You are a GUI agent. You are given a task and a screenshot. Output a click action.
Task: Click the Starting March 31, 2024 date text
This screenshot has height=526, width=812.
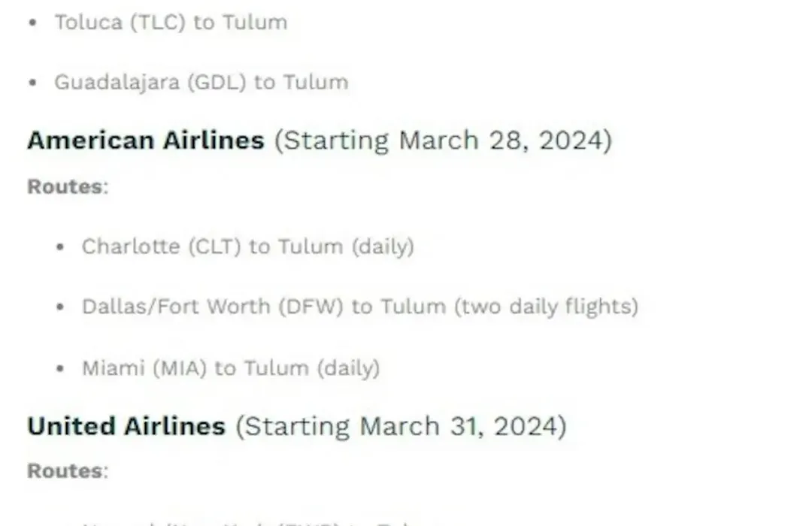coord(401,427)
